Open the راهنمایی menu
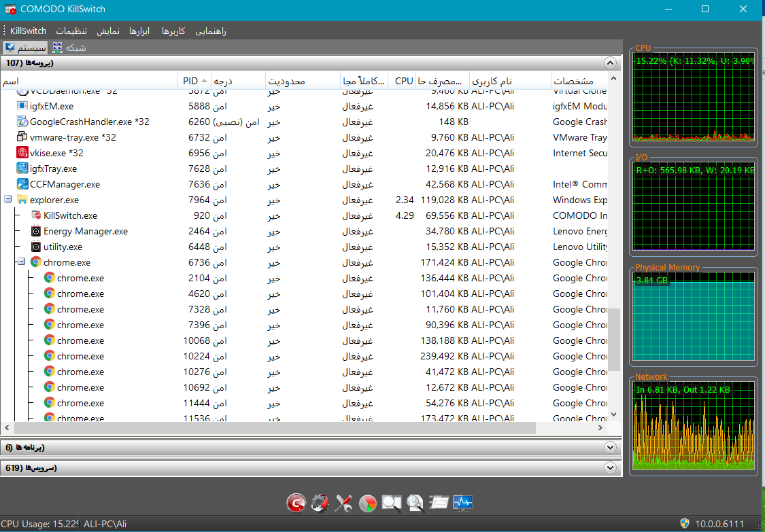 point(211,31)
